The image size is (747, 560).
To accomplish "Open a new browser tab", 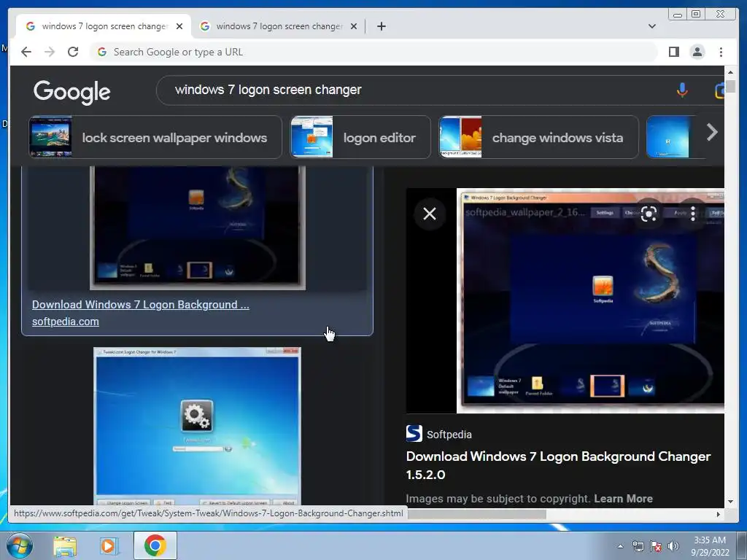I will [381, 26].
